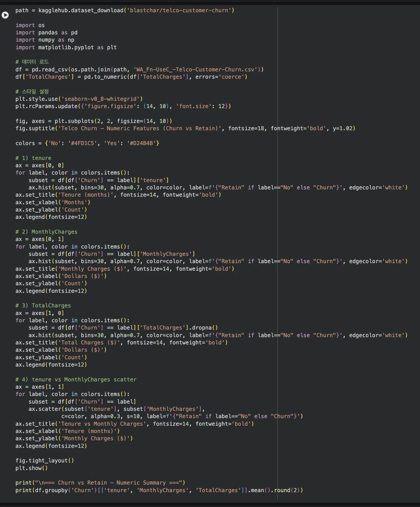Click the '#4FD1C5' hex color string
Screen dimensions: 420x507
pyautogui.click(x=82, y=143)
